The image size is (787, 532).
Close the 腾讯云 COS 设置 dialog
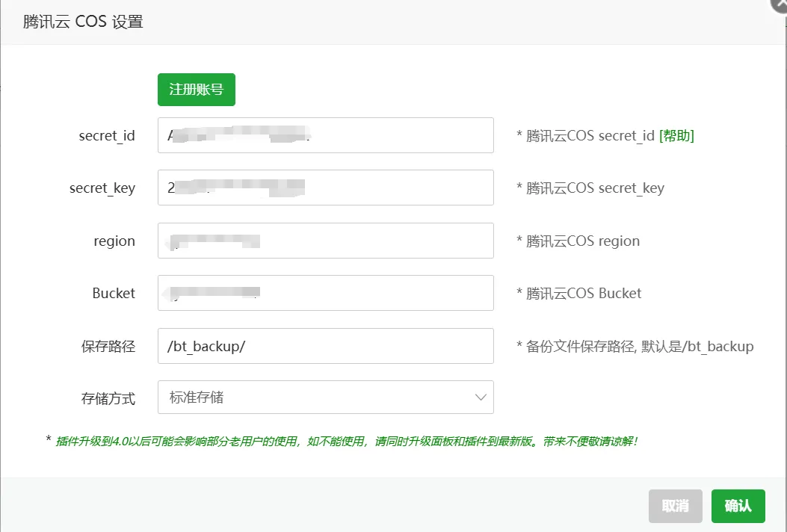(x=780, y=4)
